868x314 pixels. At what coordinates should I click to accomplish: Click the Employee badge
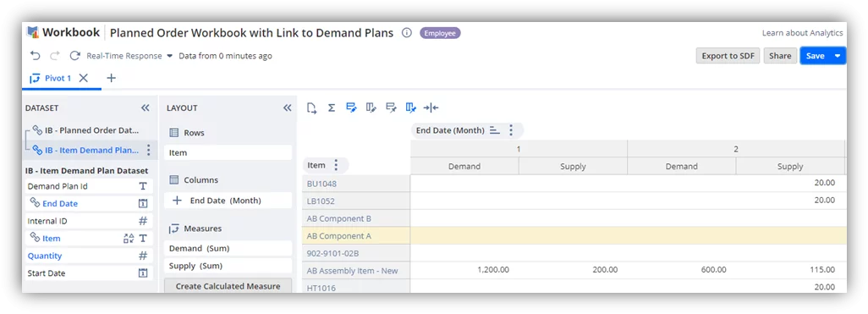point(440,33)
